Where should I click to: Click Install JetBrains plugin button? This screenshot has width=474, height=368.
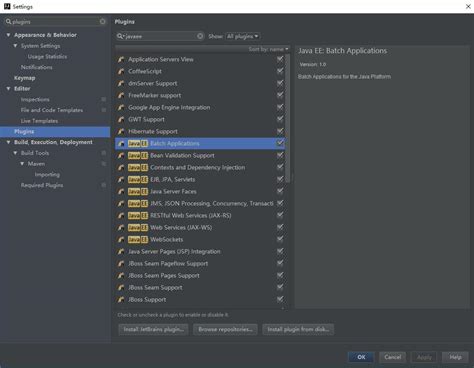point(153,329)
